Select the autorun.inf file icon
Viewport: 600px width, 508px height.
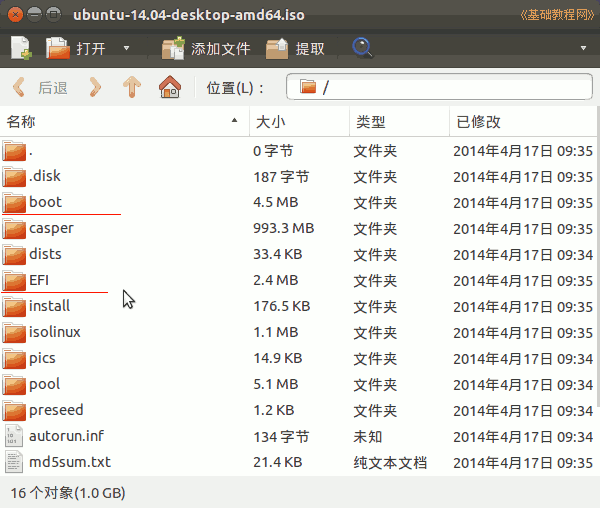coord(14,436)
